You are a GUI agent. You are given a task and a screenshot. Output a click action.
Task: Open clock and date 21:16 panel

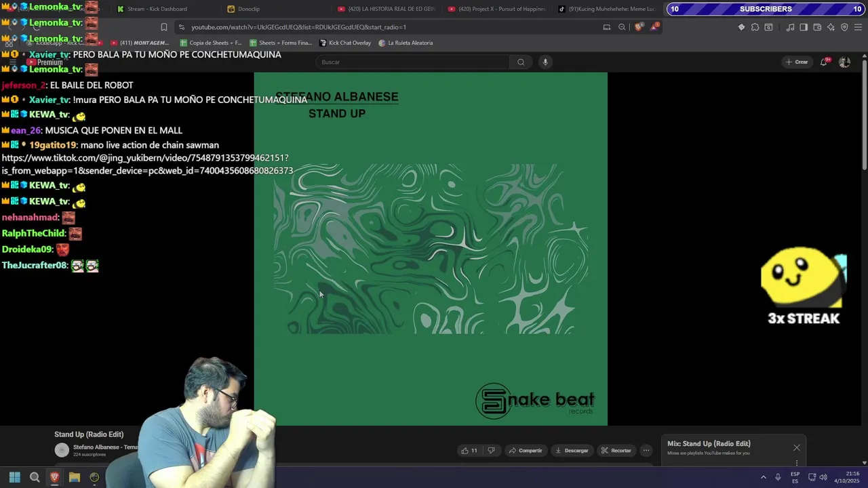pos(847,477)
